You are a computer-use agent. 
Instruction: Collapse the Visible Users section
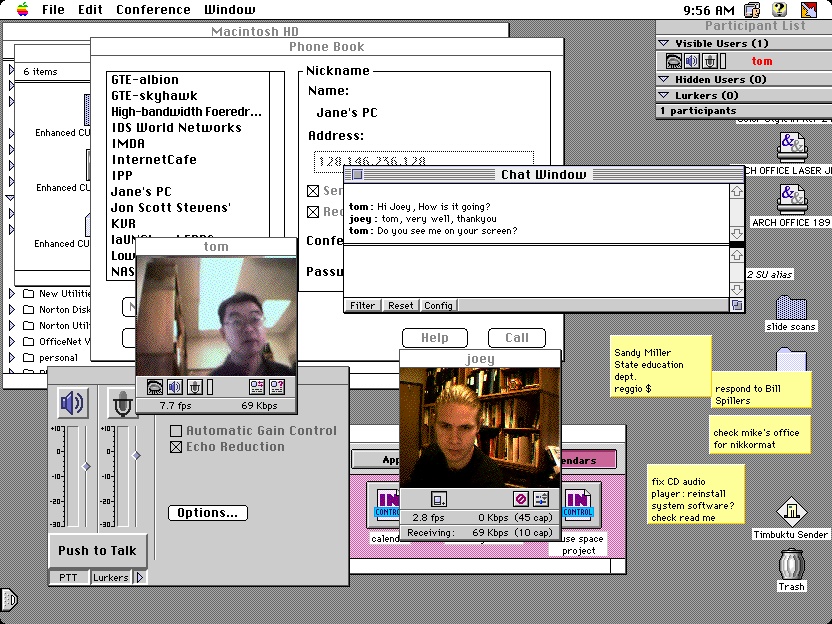pos(664,44)
